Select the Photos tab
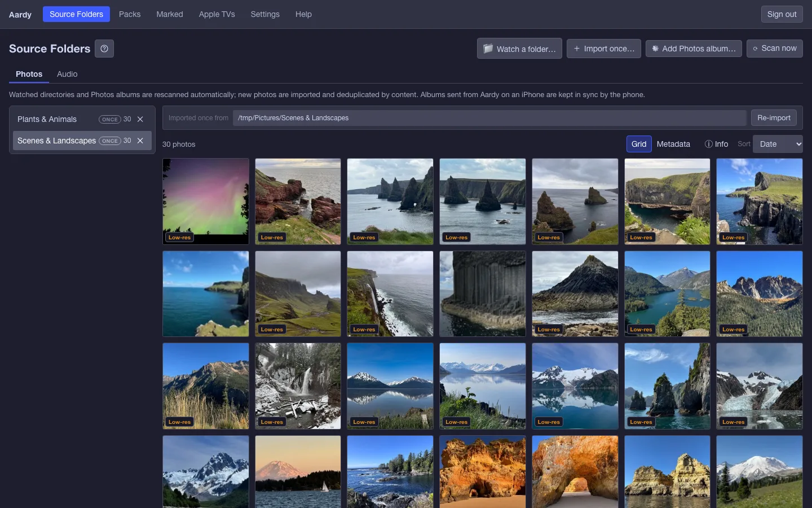The width and height of the screenshot is (812, 508). point(29,74)
